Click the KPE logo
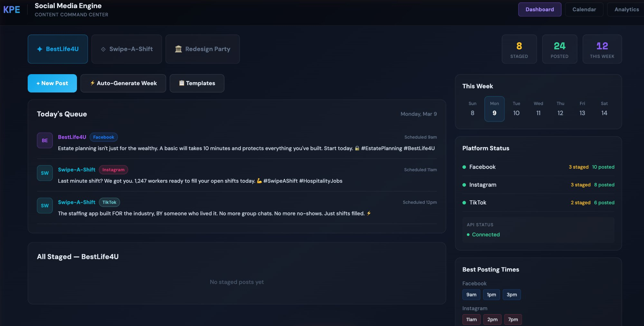Viewport: 644px width, 326px height. [x=12, y=10]
